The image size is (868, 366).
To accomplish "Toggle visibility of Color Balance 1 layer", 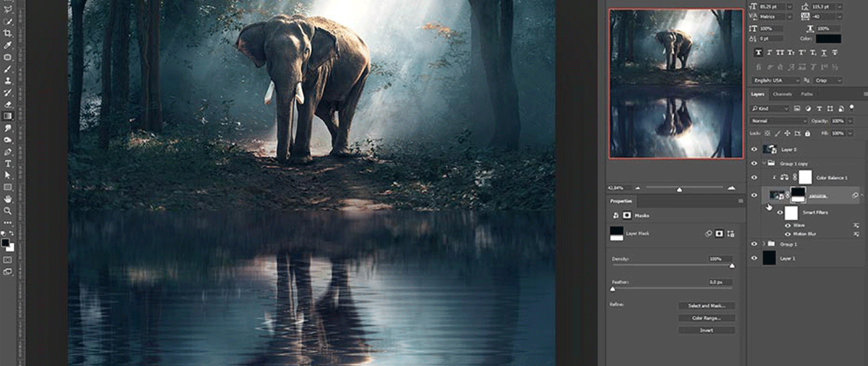I will (x=754, y=177).
